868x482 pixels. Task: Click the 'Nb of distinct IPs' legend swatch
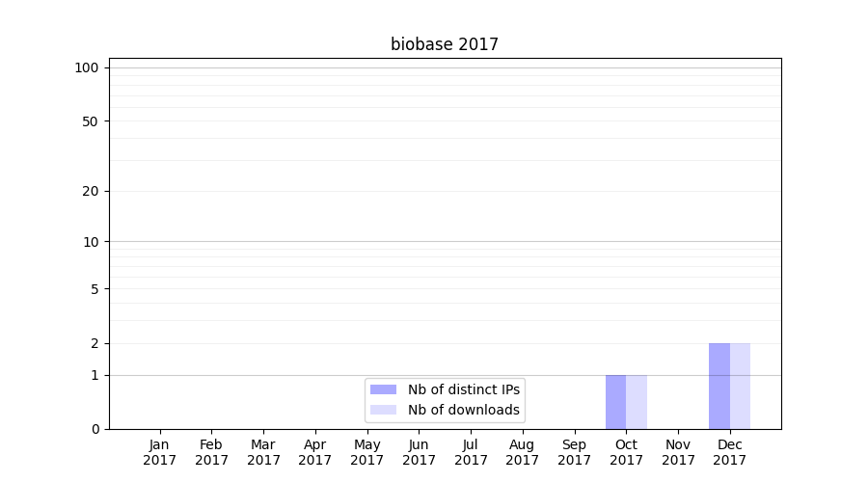[383, 389]
